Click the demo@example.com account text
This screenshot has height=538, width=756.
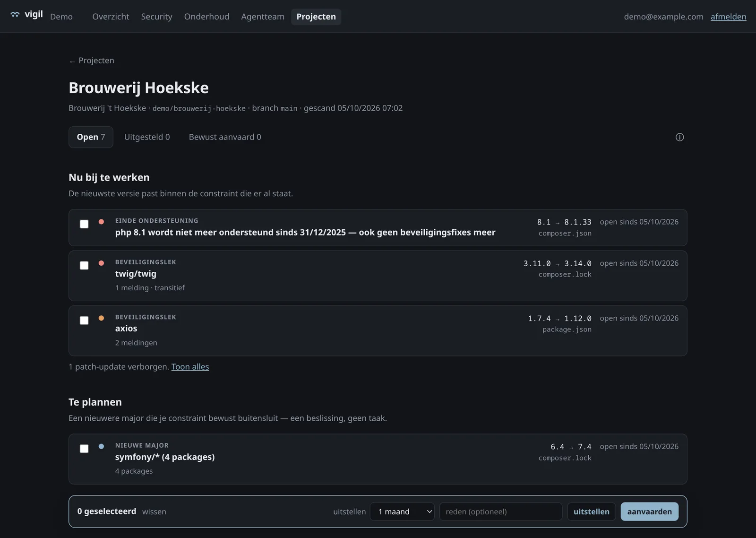point(663,17)
